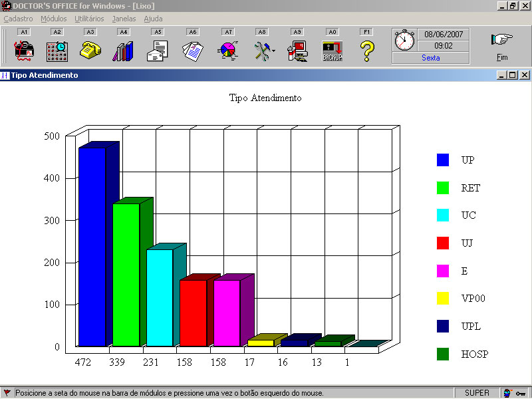Click the green RET legend swatch
Viewport: 532px width, 399px height.
(443, 188)
